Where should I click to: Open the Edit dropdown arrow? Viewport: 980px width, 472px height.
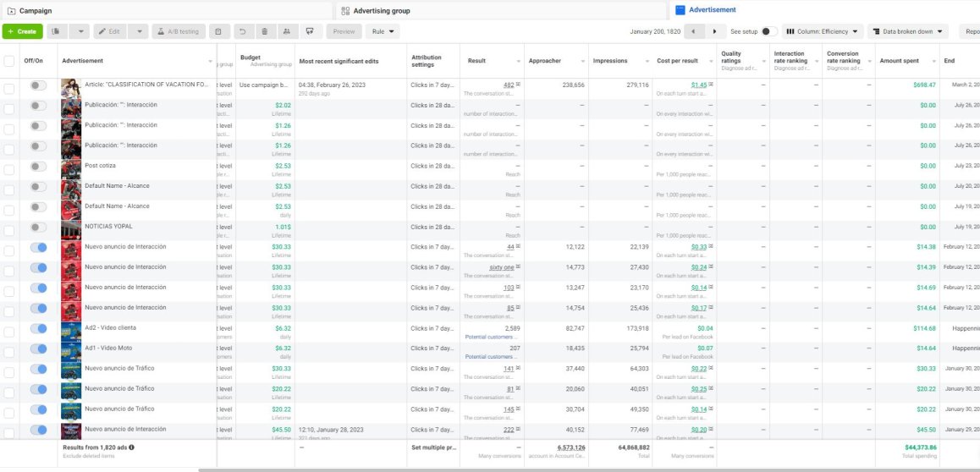pyautogui.click(x=139, y=31)
